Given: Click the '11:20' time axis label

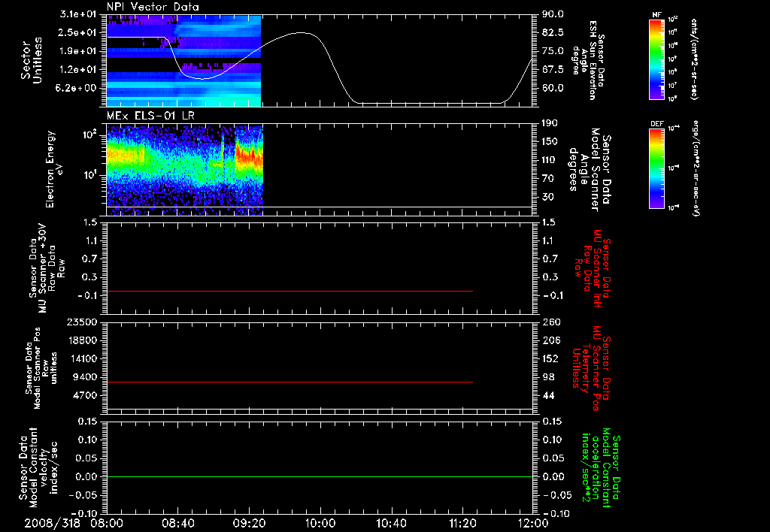Looking at the screenshot, I should click(x=462, y=524).
